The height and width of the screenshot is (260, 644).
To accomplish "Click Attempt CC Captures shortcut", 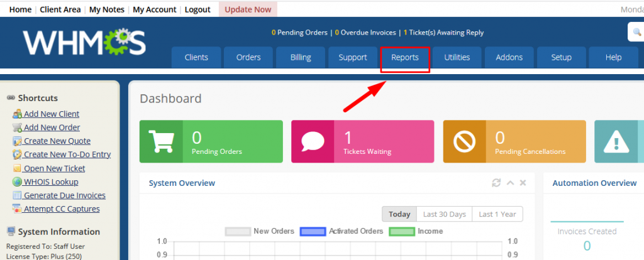I will (62, 209).
